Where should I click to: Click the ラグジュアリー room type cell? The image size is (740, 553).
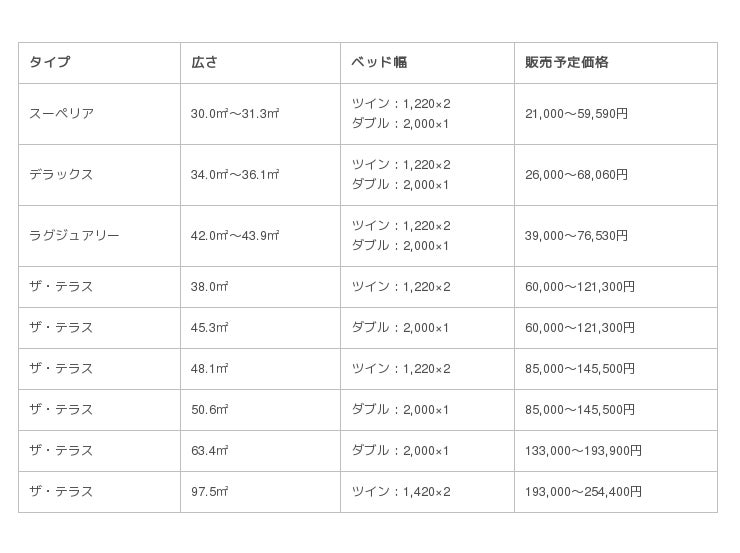74,236
